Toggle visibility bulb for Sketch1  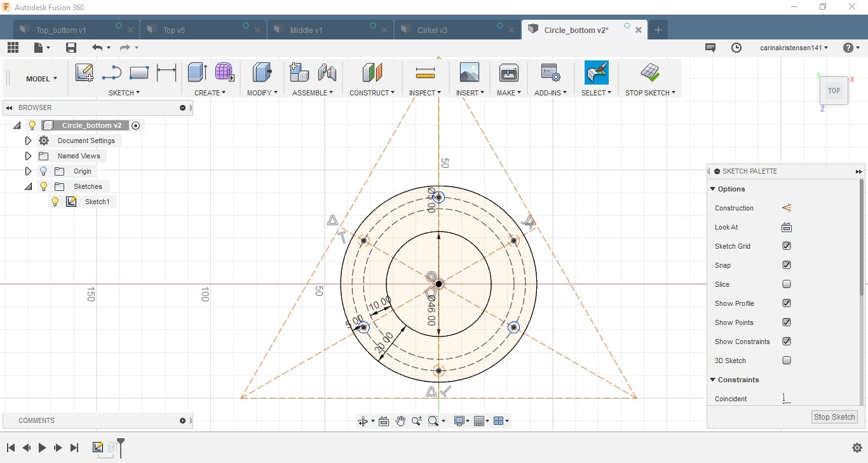point(55,202)
